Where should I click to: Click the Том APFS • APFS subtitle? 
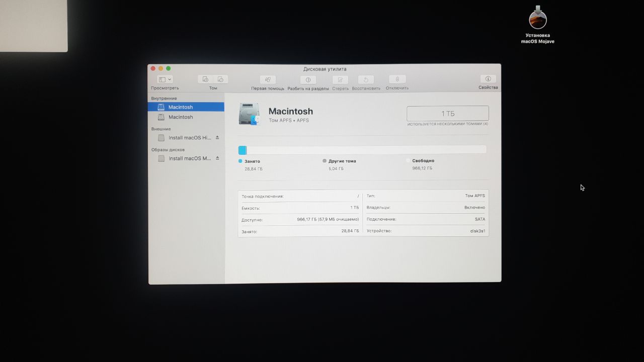[x=289, y=121]
